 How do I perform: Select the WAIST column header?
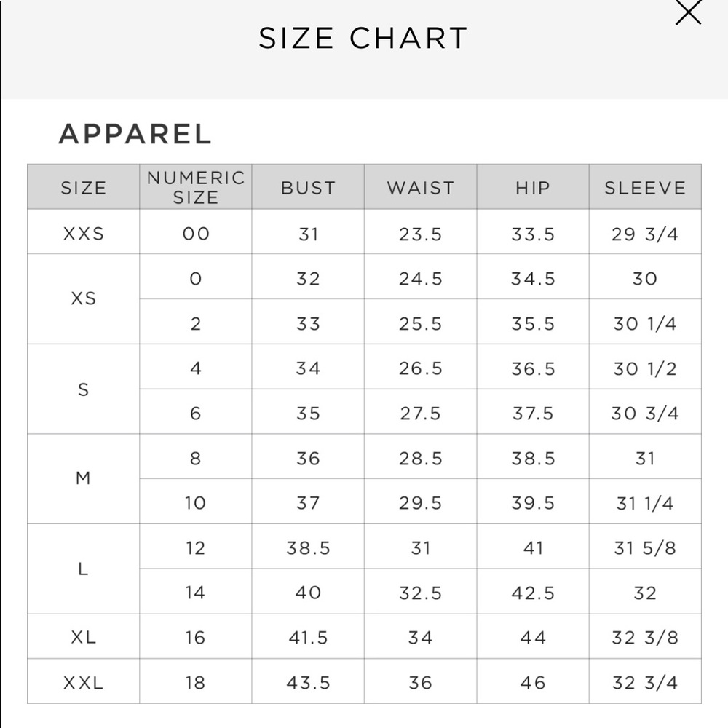(x=420, y=188)
